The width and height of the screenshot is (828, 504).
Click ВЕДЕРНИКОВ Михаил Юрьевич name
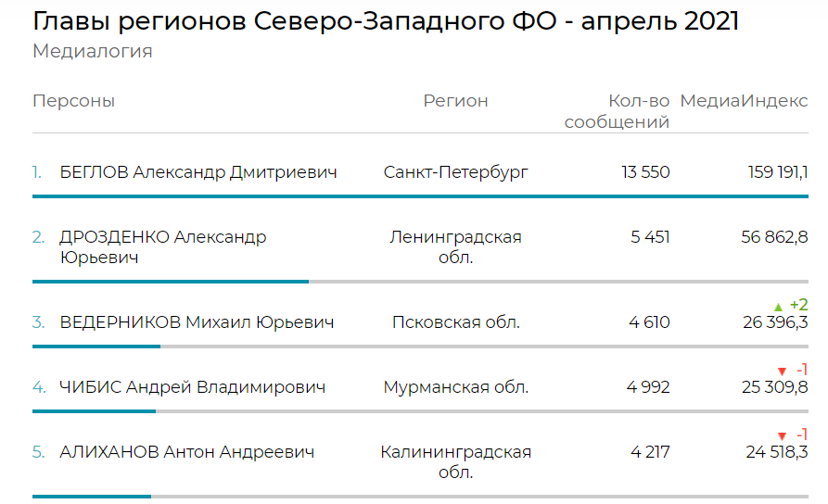197,321
